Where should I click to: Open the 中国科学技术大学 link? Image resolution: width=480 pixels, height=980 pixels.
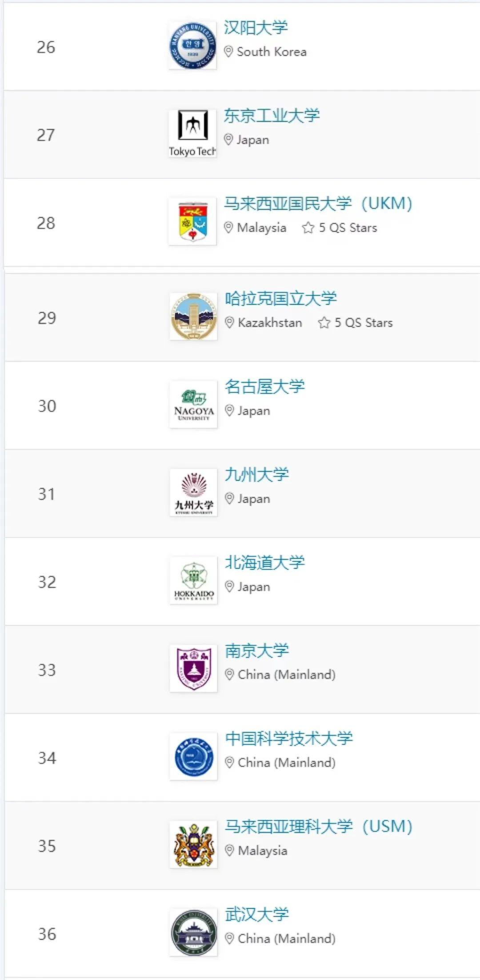click(x=289, y=738)
